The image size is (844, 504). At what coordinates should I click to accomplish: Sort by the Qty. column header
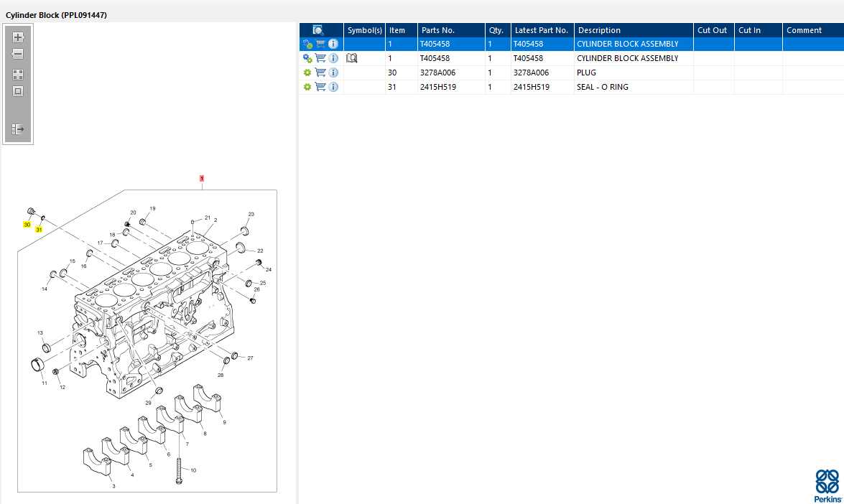click(498, 30)
